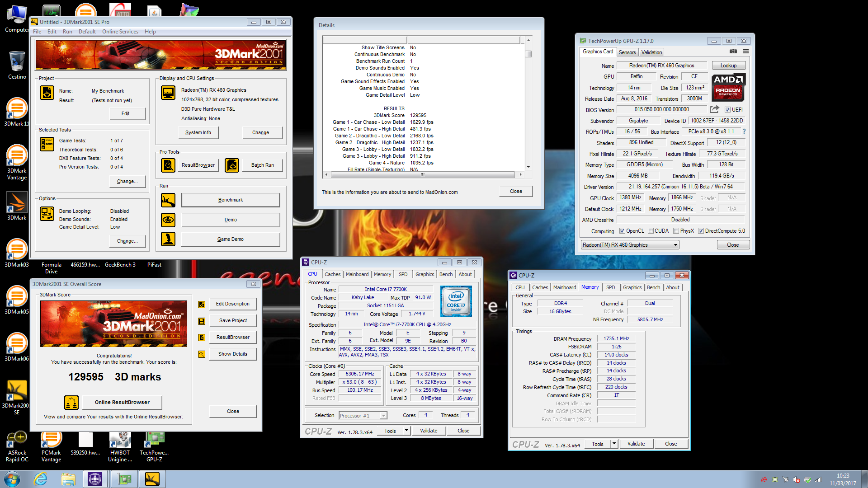This screenshot has width=868, height=488.
Task: Open the GPU selection dropdown in GPU-Z
Action: pos(630,245)
